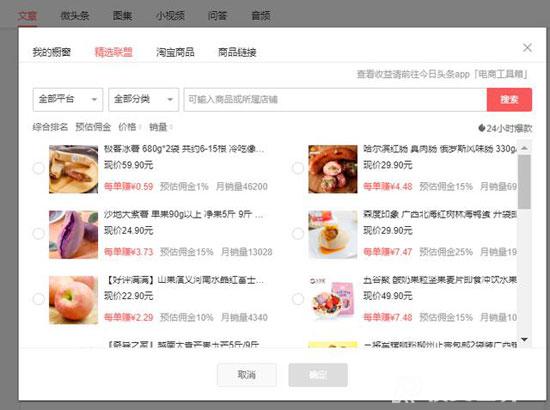This screenshot has width=550, height=410.
Task: Open the 商品链接 tab
Action: click(x=237, y=52)
